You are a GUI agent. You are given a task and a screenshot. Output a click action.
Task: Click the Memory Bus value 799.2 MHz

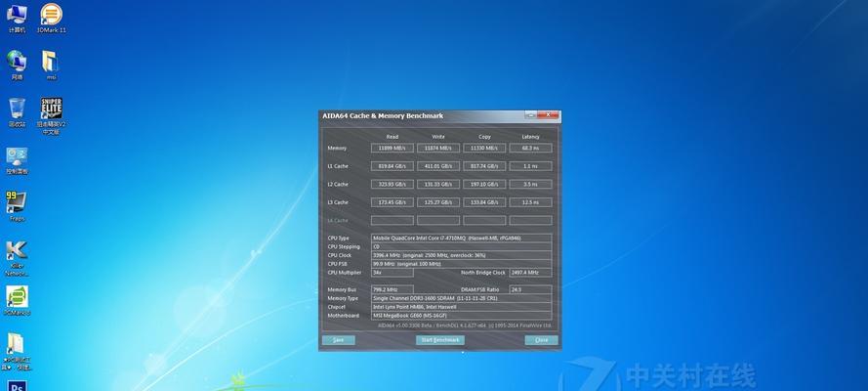(x=392, y=289)
